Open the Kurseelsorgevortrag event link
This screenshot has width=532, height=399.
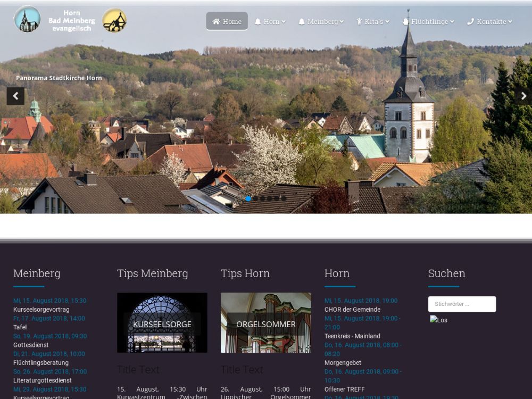[41, 310]
